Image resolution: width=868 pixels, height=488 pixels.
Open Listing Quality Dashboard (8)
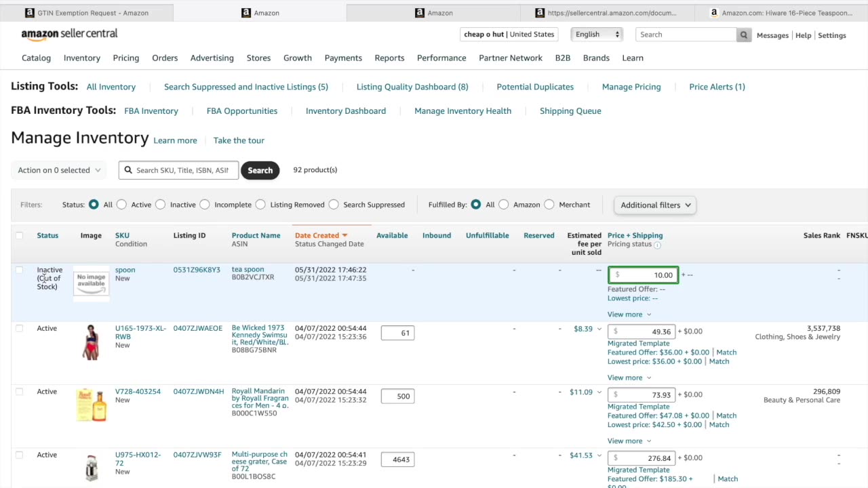coord(412,87)
